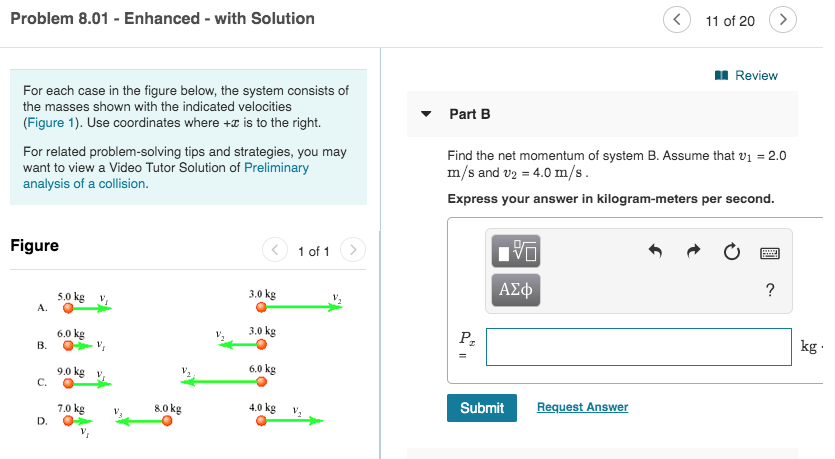This screenshot has width=835, height=459.
Task: Click the Review book icon
Action: pos(721,76)
